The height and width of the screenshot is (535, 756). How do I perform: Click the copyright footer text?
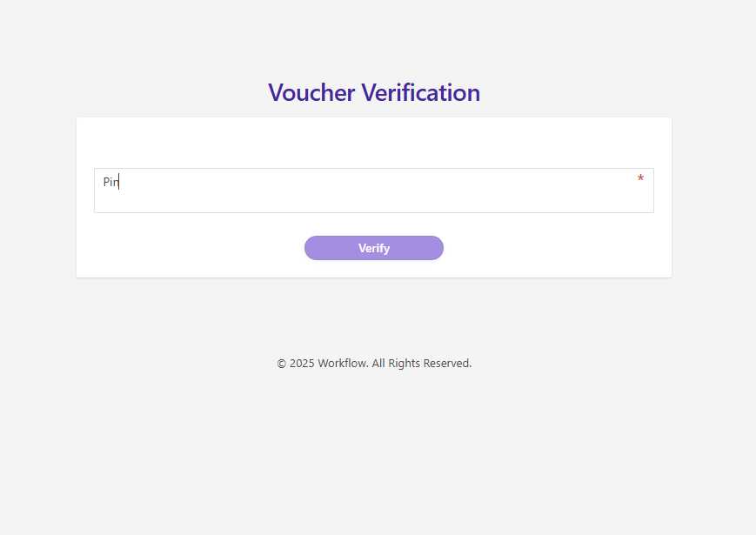coord(374,364)
